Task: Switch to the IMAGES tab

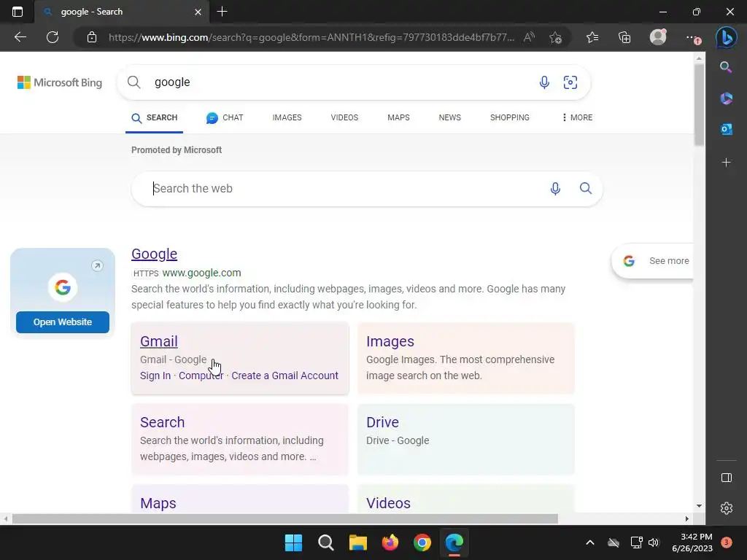Action: tap(287, 117)
